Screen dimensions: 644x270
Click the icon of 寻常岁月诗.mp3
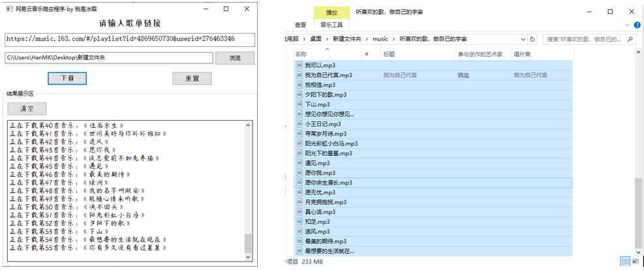point(299,134)
